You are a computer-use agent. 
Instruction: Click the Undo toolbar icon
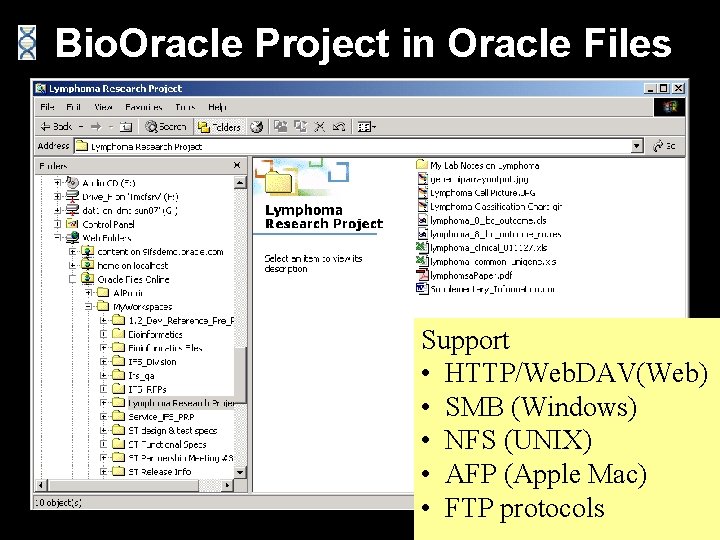tap(339, 126)
